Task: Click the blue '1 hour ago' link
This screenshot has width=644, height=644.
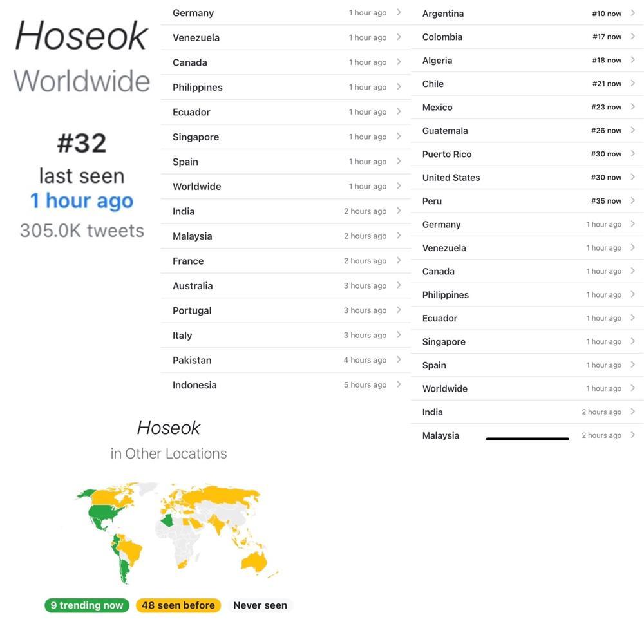Action: coord(82,201)
